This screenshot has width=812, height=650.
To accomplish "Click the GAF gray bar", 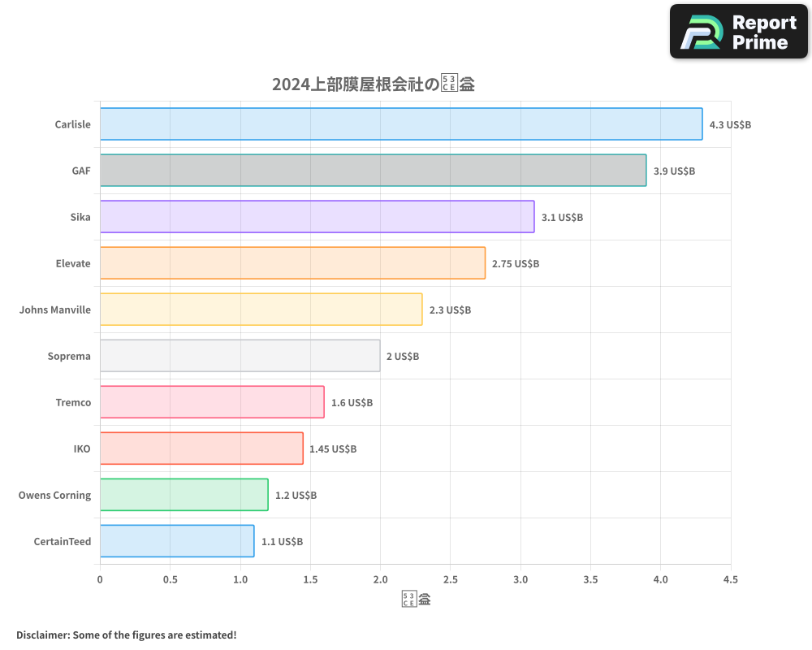I will tap(372, 171).
